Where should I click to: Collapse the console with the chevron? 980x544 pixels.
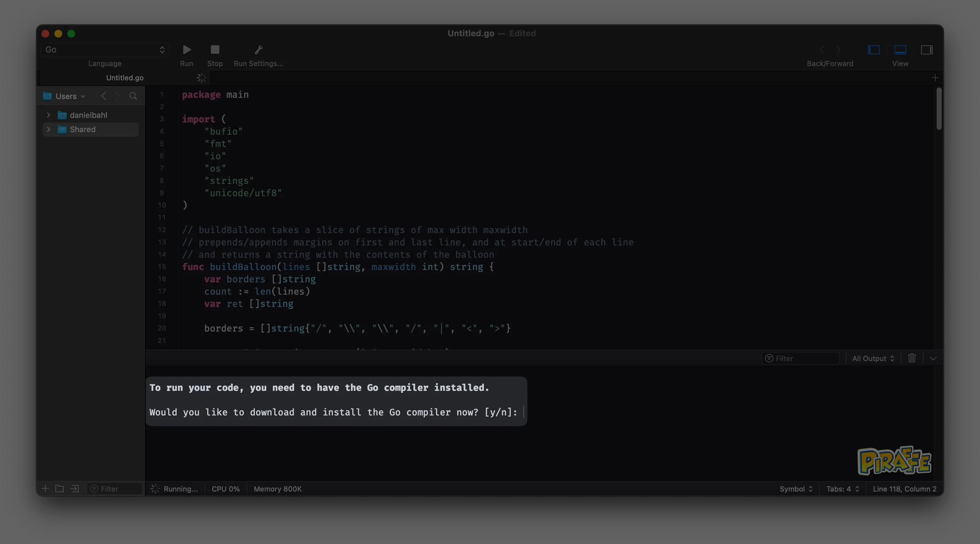pyautogui.click(x=933, y=358)
